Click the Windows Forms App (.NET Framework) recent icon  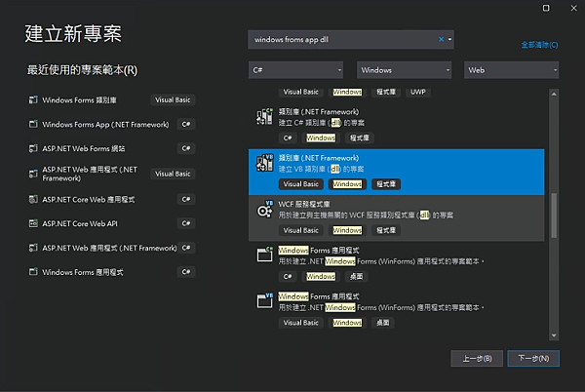coord(33,124)
